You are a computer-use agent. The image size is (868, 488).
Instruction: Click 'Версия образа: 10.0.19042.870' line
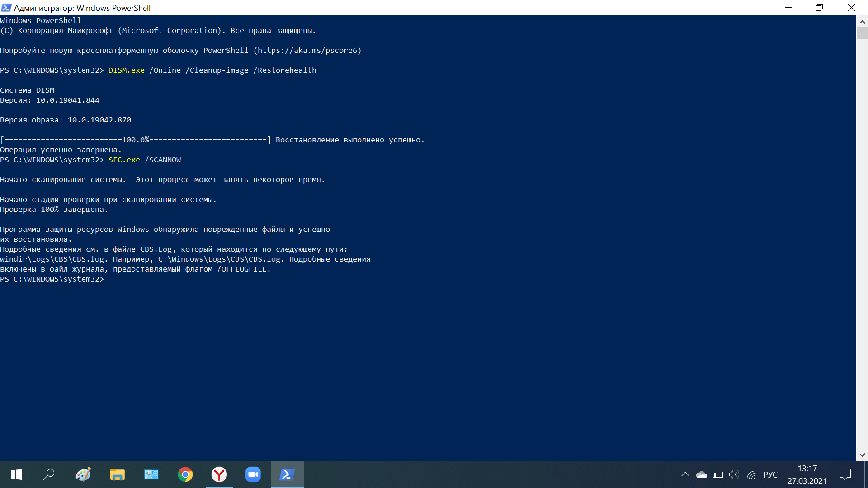(x=66, y=120)
